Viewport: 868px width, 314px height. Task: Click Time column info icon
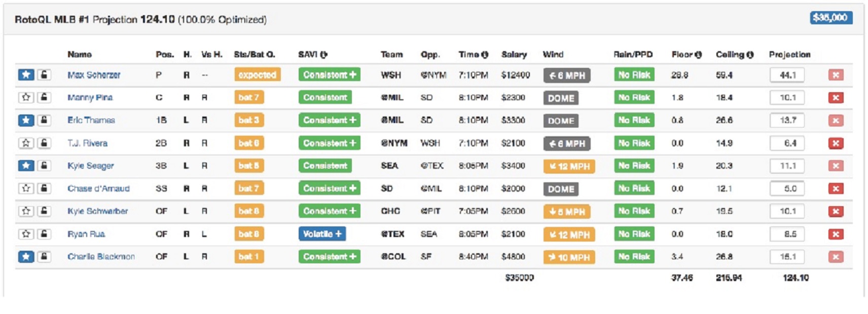485,55
